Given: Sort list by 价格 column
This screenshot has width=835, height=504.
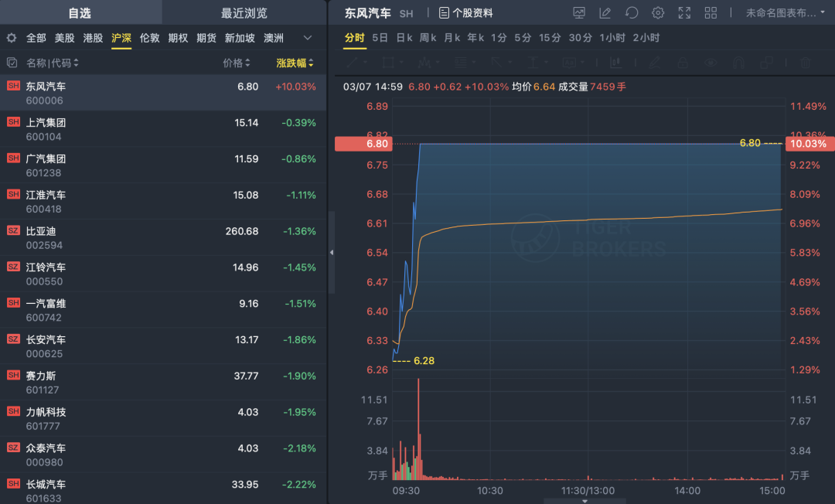Looking at the screenshot, I should coord(237,63).
